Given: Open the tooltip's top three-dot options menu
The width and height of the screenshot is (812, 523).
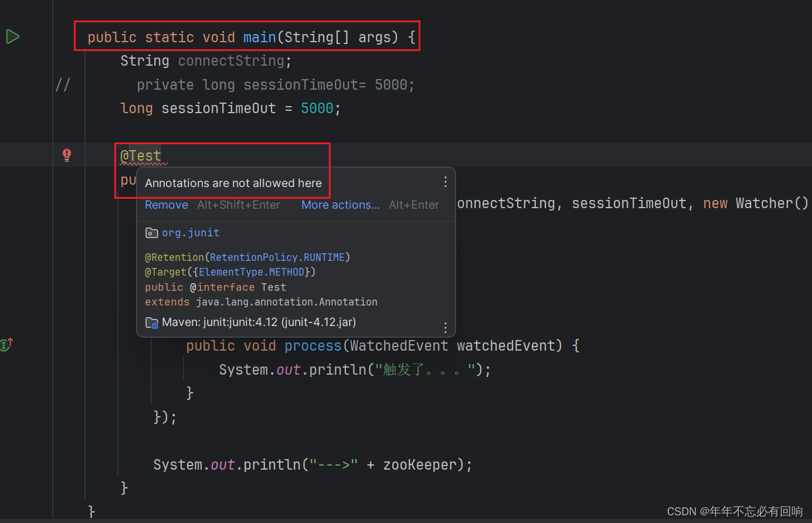Looking at the screenshot, I should [x=446, y=182].
